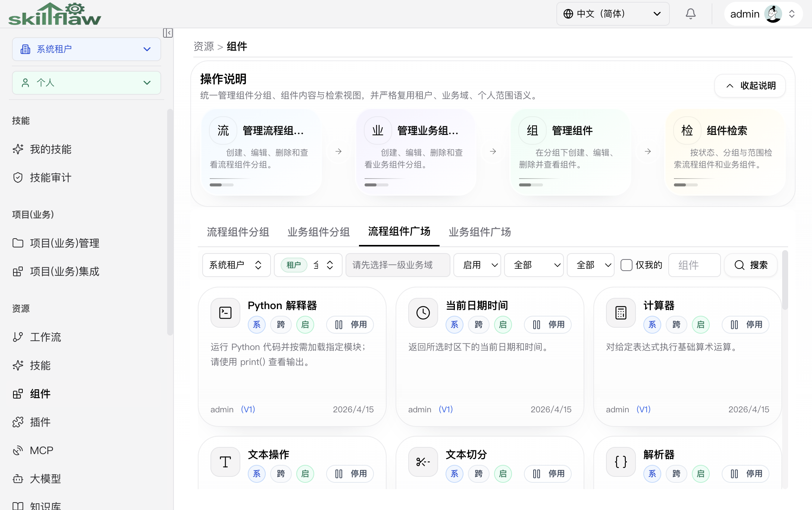Click the 流 step icon
Viewport: 812px width, 510px height.
tap(223, 130)
